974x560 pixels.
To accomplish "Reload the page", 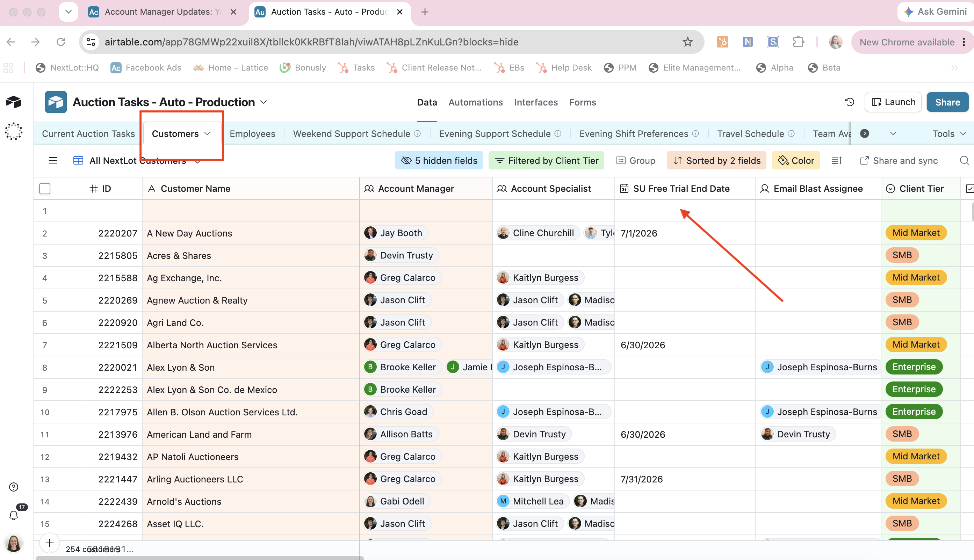I will coord(61,42).
